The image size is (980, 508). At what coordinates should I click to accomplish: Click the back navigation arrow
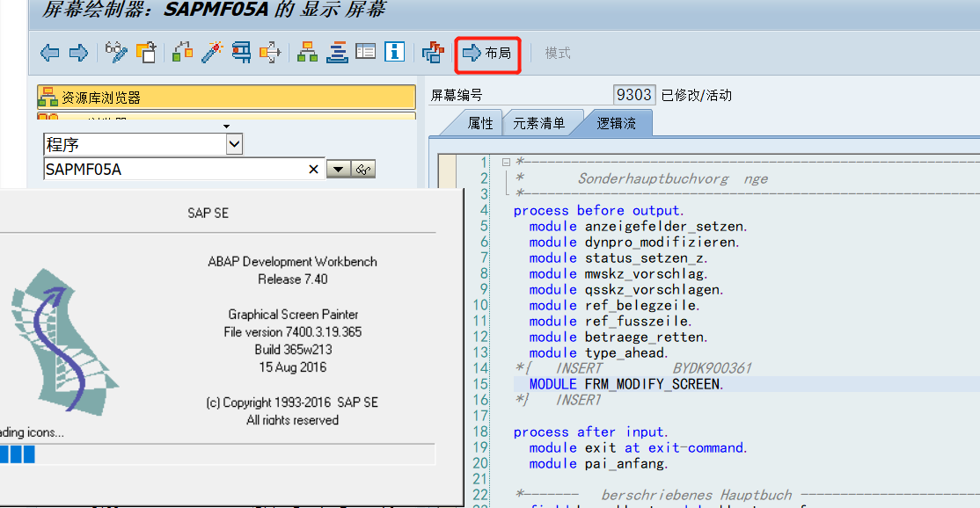[x=49, y=53]
